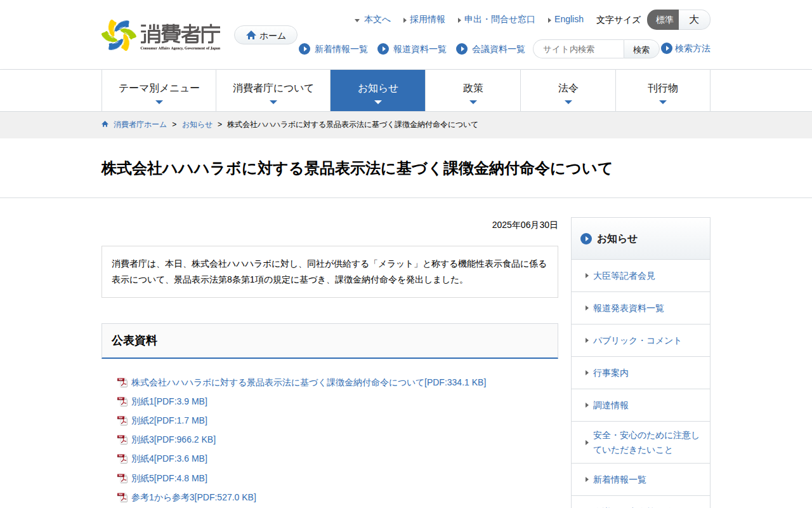Open 報道資料一覧 header link

[x=420, y=49]
